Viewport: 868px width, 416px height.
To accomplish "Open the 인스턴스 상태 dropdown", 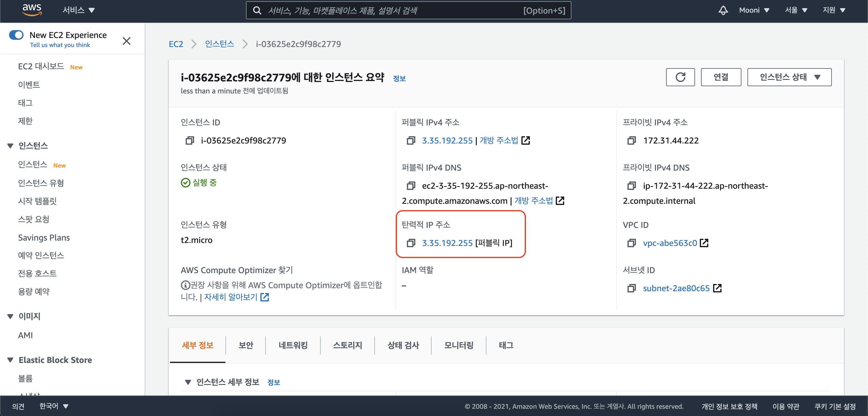I will (789, 77).
